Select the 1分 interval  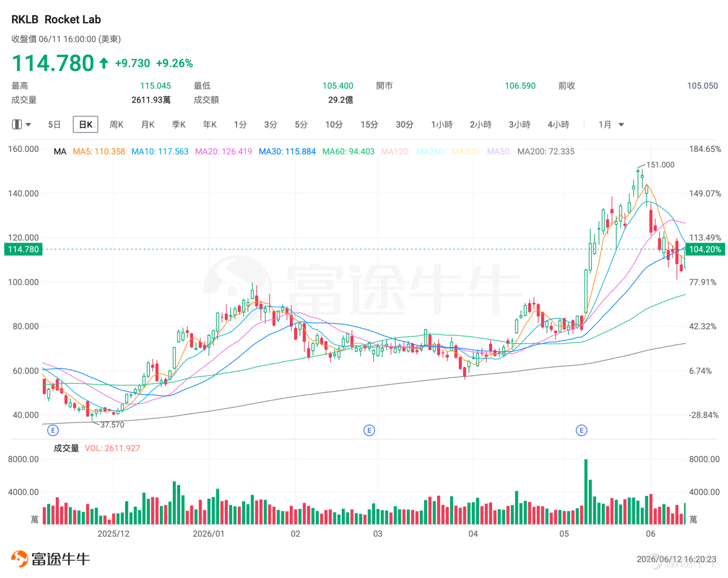[x=240, y=125]
